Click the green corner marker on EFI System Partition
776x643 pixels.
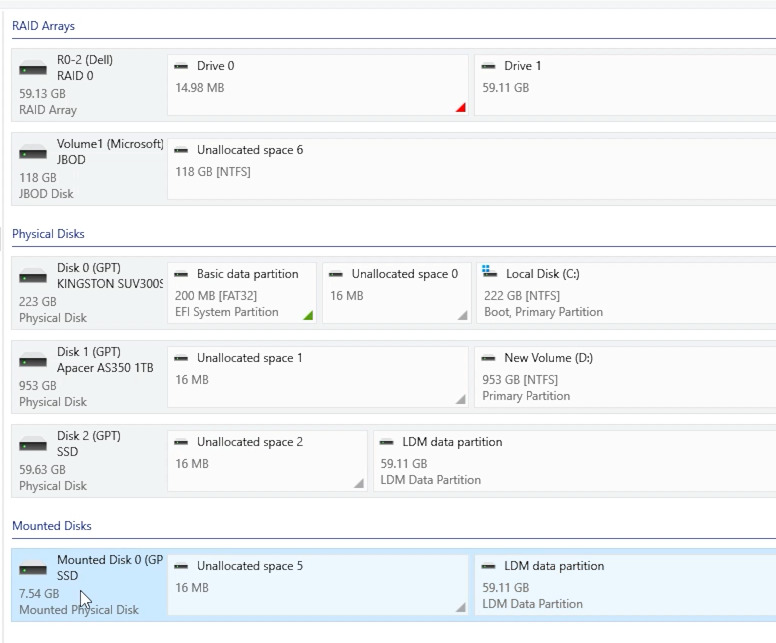[x=309, y=315]
